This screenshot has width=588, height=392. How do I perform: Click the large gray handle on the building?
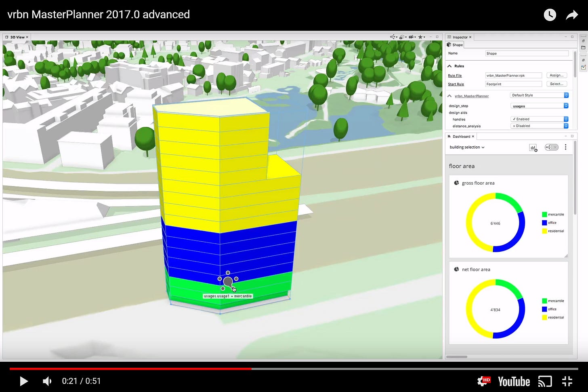tap(228, 282)
